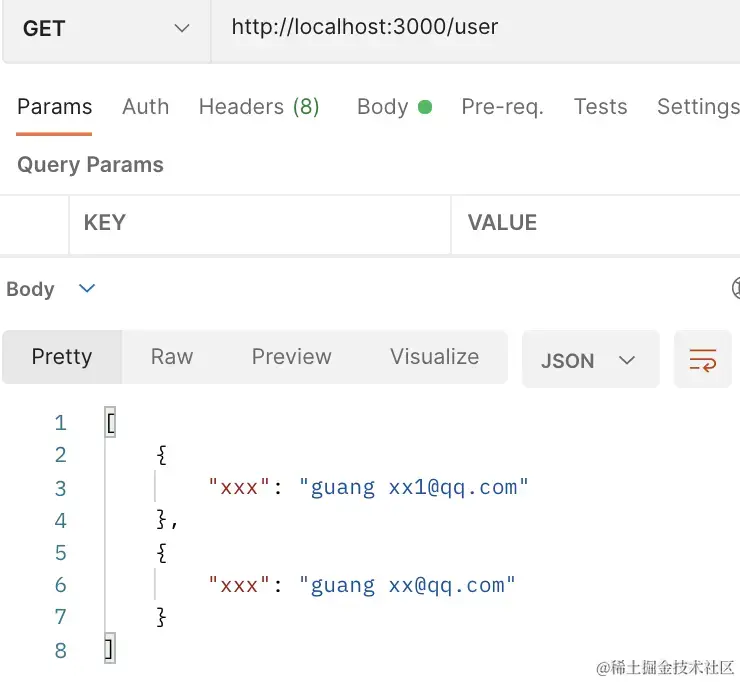Select the Headers (8) tab

259,107
